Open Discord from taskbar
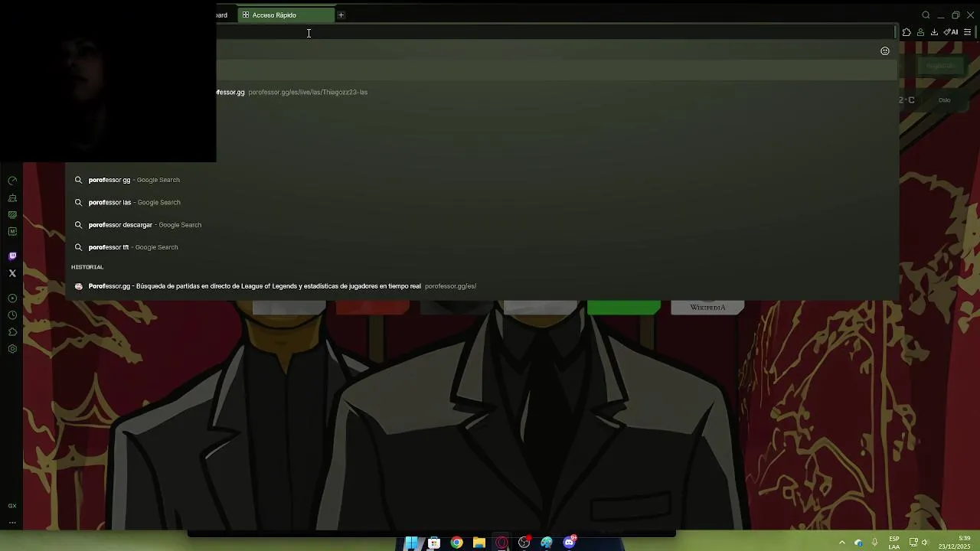Image resolution: width=980 pixels, height=551 pixels. click(570, 543)
